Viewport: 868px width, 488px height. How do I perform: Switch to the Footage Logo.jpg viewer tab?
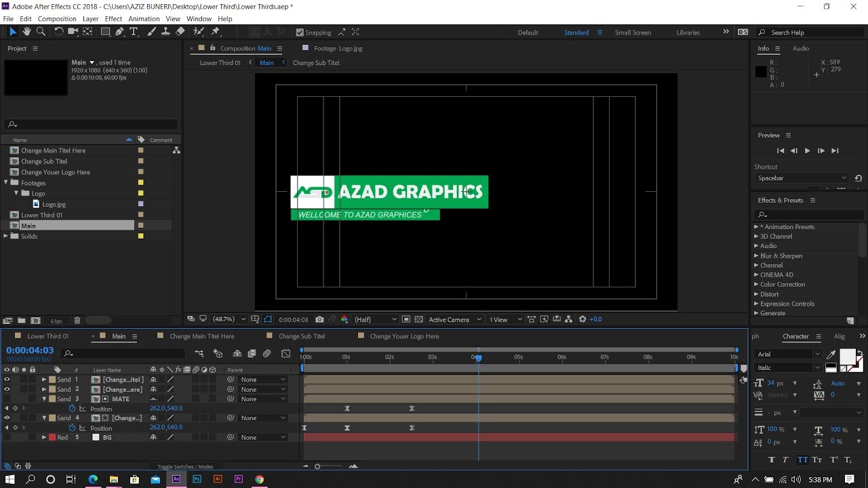[x=338, y=49]
